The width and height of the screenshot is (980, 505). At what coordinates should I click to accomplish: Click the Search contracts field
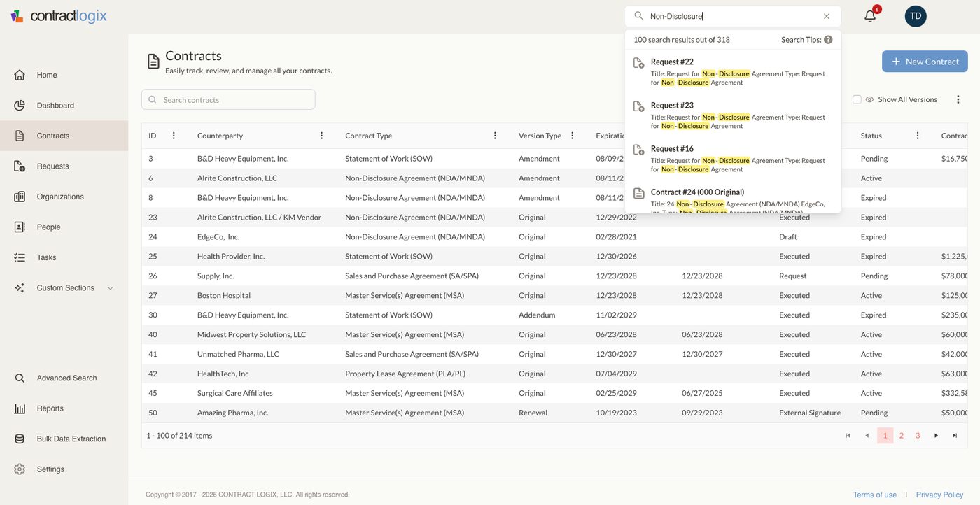pyautogui.click(x=228, y=99)
